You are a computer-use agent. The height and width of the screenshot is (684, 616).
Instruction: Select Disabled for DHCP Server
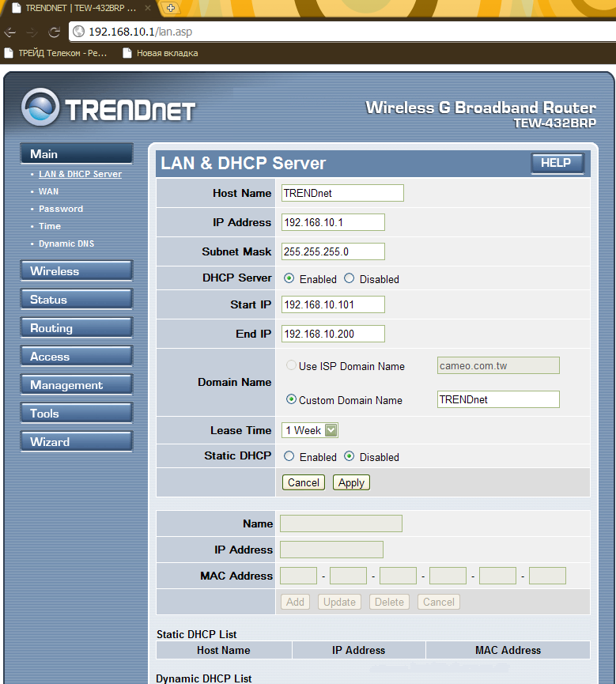coord(349,278)
